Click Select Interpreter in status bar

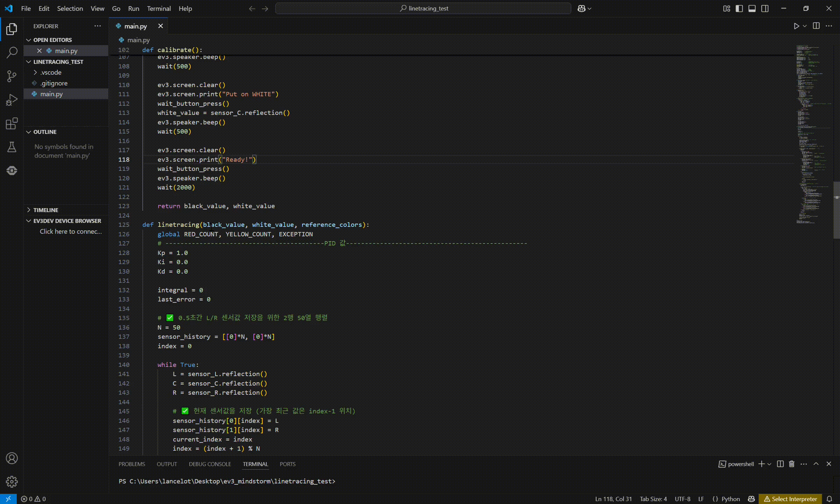(x=790, y=499)
